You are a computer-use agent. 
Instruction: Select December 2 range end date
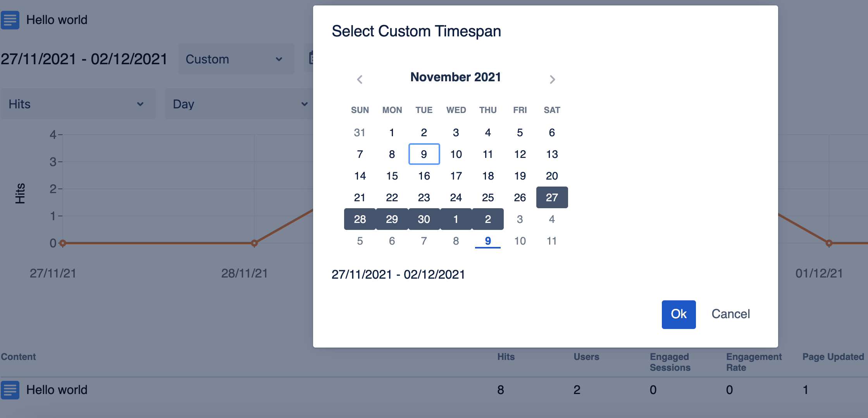click(488, 219)
